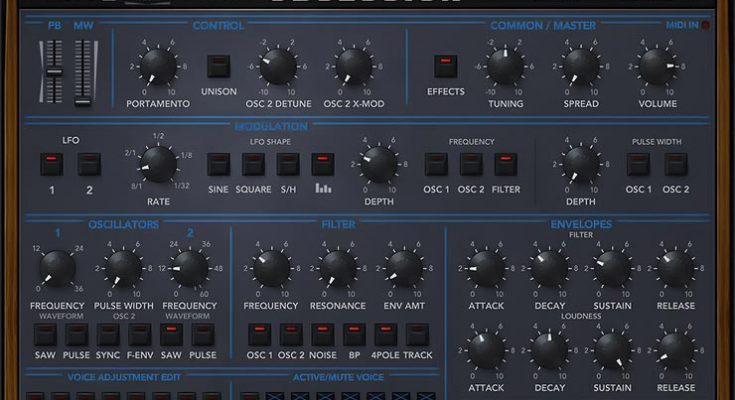Toggle the filter TRACK button
Image resolution: width=735 pixels, height=400 pixels.
pyautogui.click(x=418, y=334)
